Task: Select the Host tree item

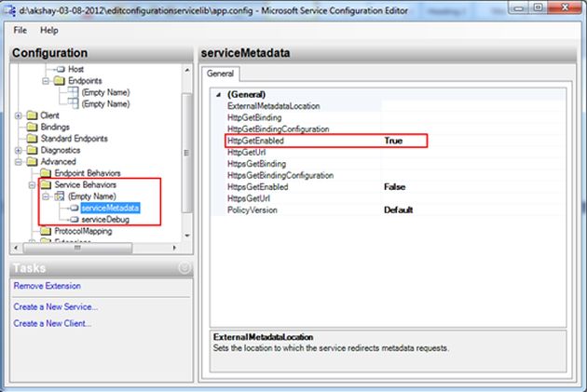Action: [x=75, y=69]
